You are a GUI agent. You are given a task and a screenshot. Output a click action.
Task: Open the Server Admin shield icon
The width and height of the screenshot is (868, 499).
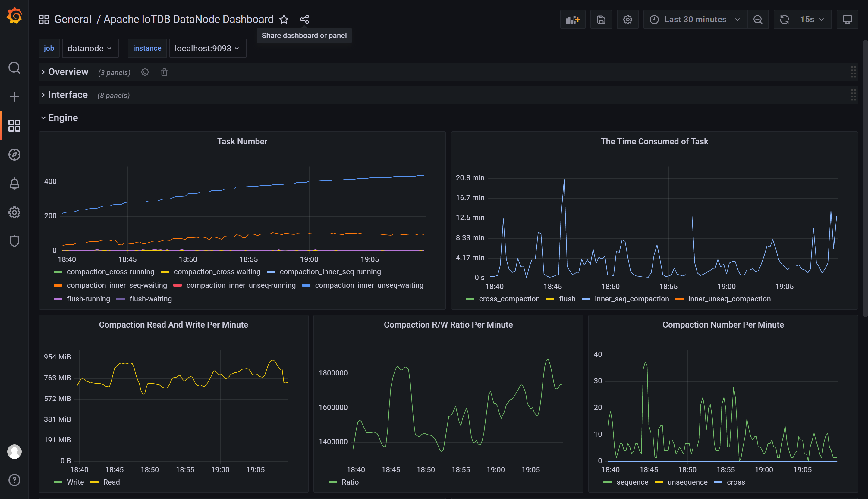tap(14, 241)
